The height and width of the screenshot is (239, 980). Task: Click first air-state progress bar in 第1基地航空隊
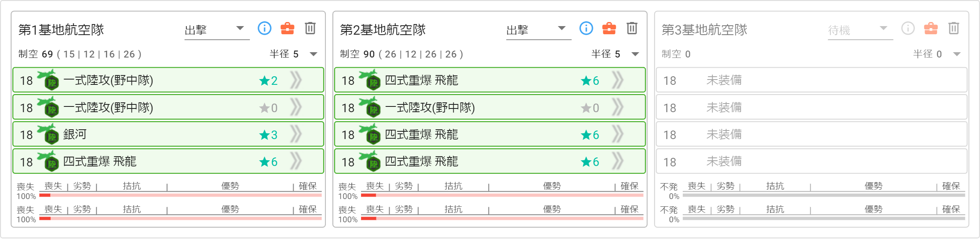(x=180, y=195)
